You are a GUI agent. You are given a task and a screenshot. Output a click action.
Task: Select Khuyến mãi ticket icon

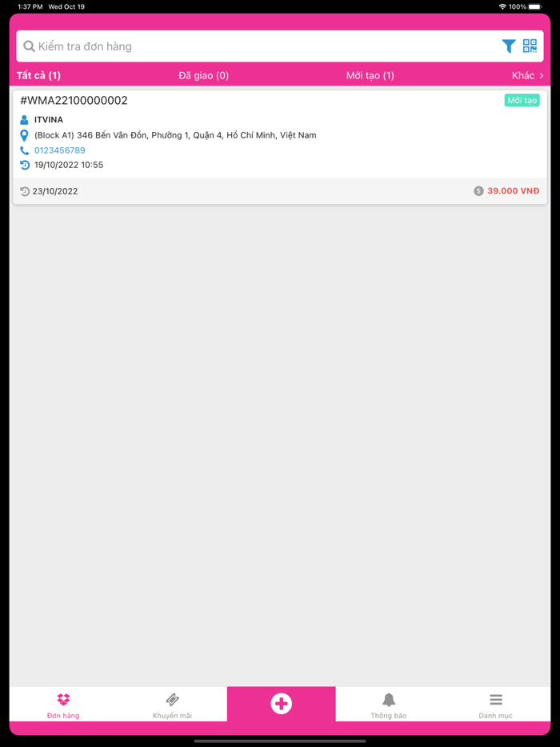[172, 699]
